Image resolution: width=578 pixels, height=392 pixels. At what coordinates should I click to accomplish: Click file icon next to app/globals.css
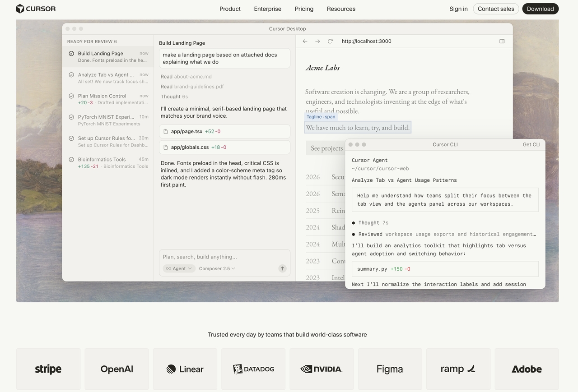(166, 147)
